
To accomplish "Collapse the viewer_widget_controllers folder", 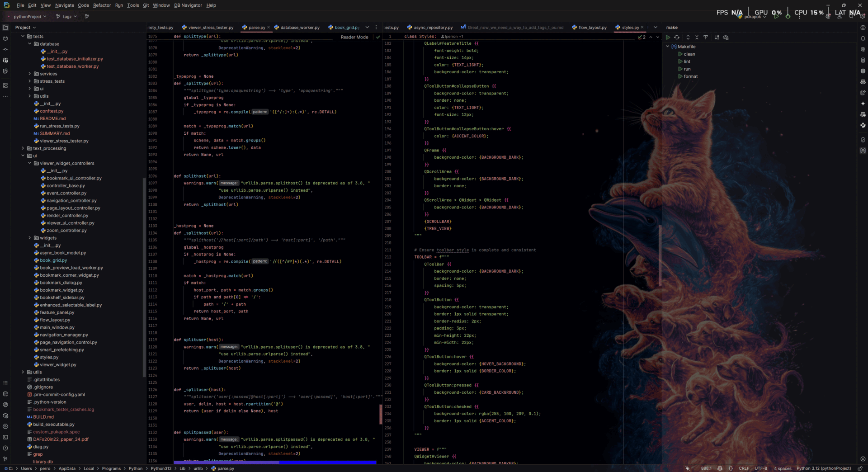I will [x=30, y=163].
